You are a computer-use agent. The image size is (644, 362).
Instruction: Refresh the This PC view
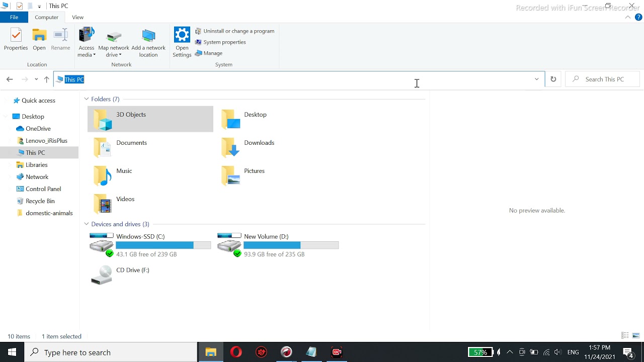[x=553, y=79]
